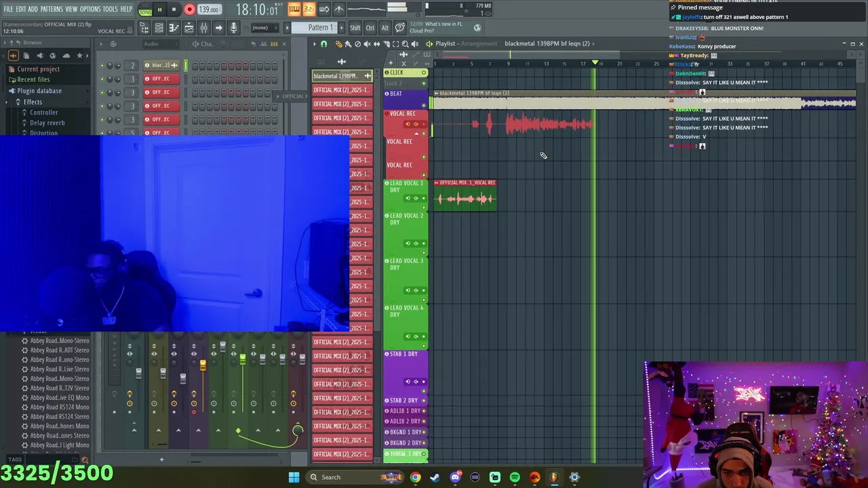This screenshot has height=488, width=868.
Task: Open the EDIT menu
Action: (21, 9)
